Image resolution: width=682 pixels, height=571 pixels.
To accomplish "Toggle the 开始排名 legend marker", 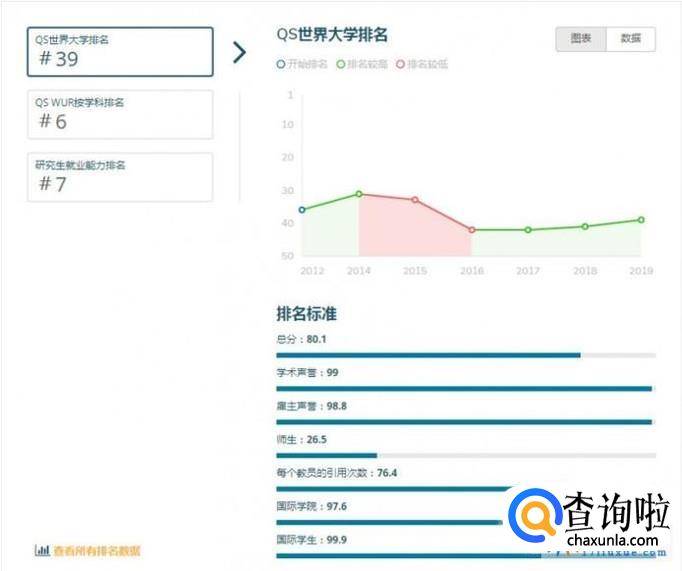I will pos(281,64).
